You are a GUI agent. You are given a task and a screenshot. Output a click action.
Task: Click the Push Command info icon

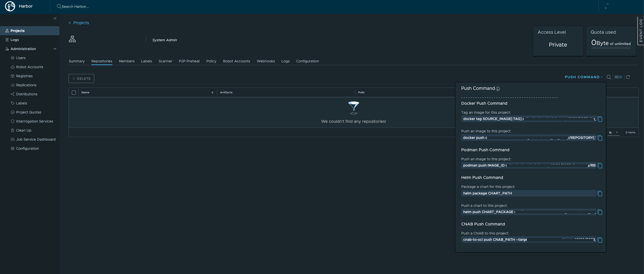(x=498, y=89)
